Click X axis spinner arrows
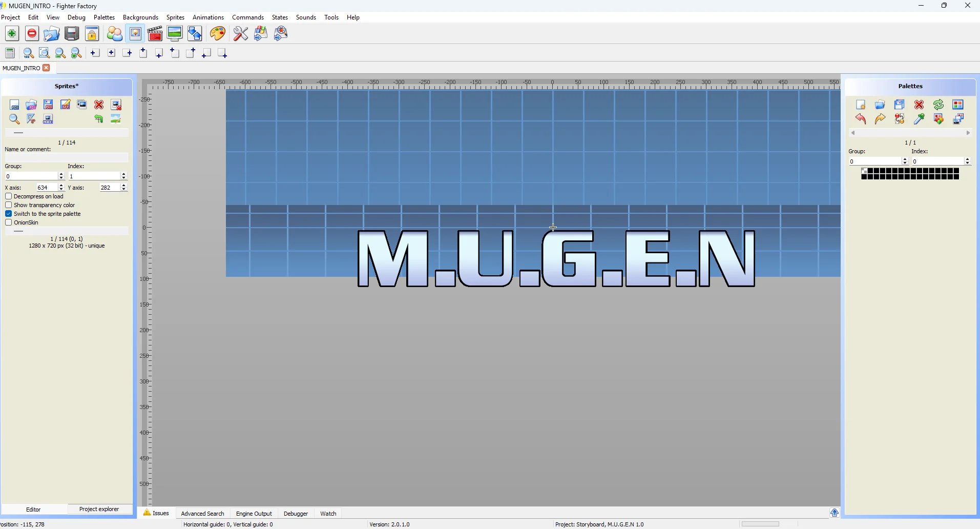This screenshot has width=980, height=529. click(x=61, y=188)
